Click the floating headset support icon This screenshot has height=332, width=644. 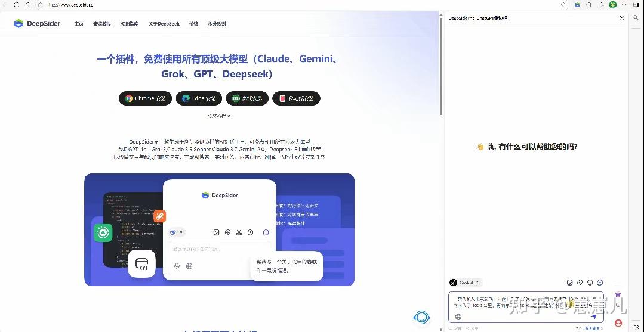[421, 317]
